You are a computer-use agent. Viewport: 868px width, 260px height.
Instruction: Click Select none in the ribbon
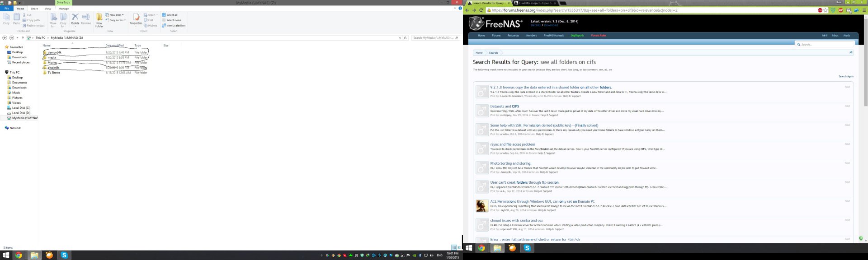pyautogui.click(x=173, y=20)
